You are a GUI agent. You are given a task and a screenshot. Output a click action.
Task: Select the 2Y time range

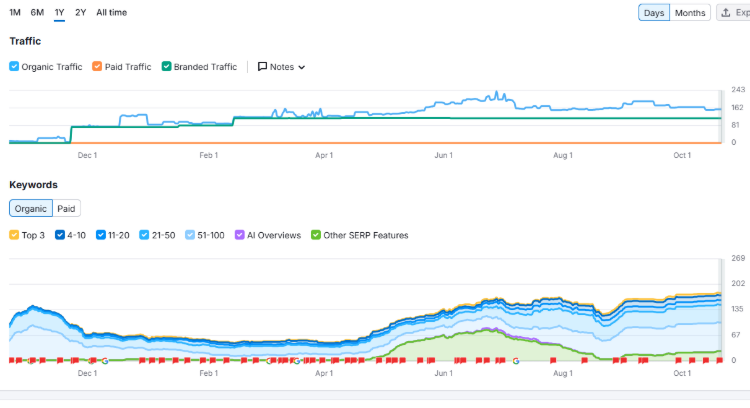coord(80,12)
